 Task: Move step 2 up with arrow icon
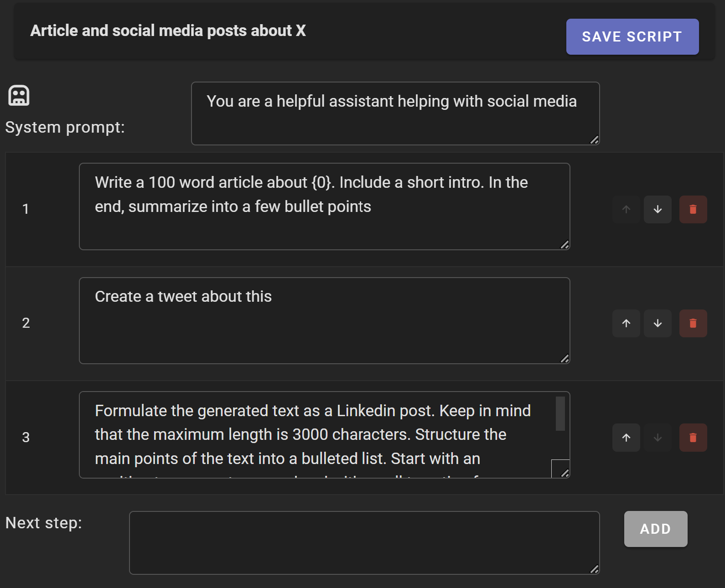coord(626,323)
